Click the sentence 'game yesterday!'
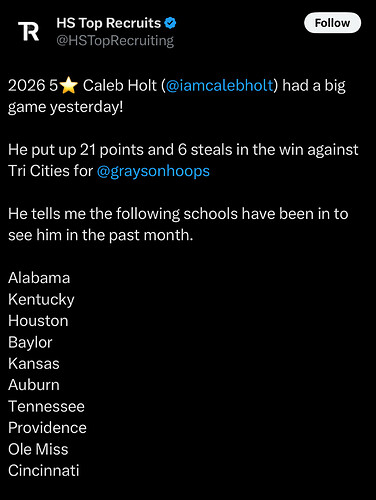Image resolution: width=376 pixels, height=500 pixels. click(66, 107)
